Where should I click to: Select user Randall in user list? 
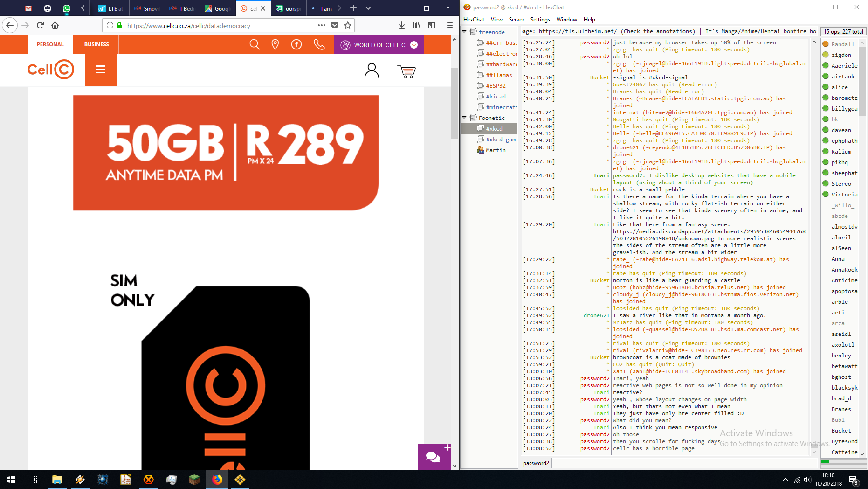[x=842, y=44]
